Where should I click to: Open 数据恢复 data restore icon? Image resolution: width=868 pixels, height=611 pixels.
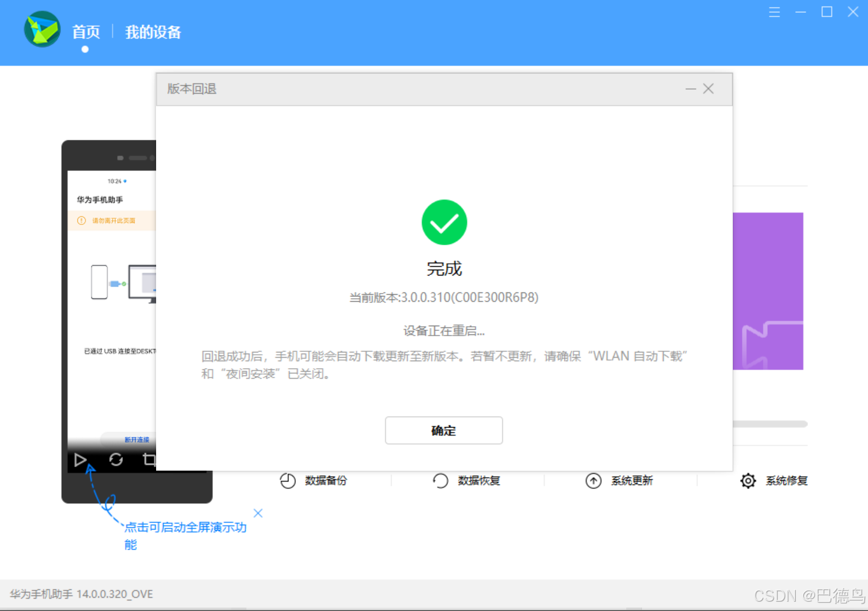coord(440,481)
